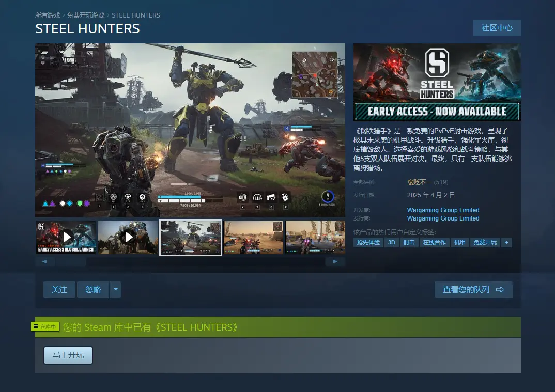555x392 pixels.
Task: Select the 机甲 tag
Action: (460, 242)
